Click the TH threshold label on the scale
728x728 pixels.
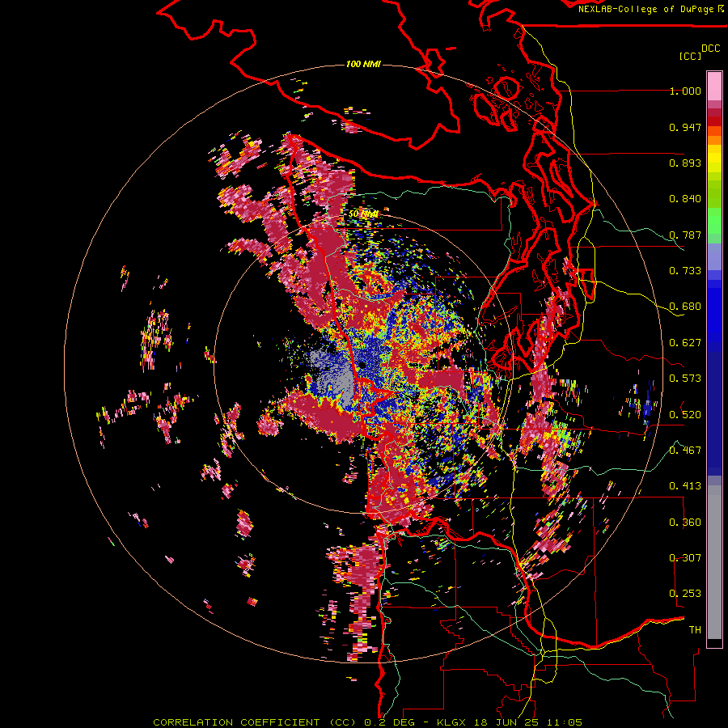click(695, 629)
